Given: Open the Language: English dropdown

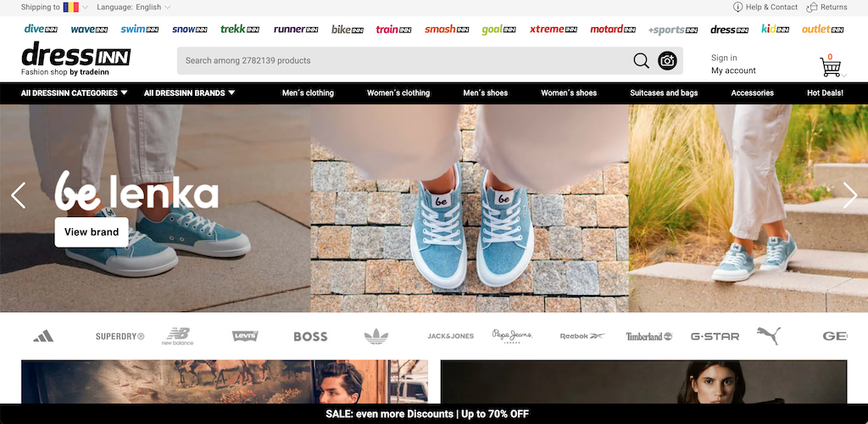Looking at the screenshot, I should 133,7.
